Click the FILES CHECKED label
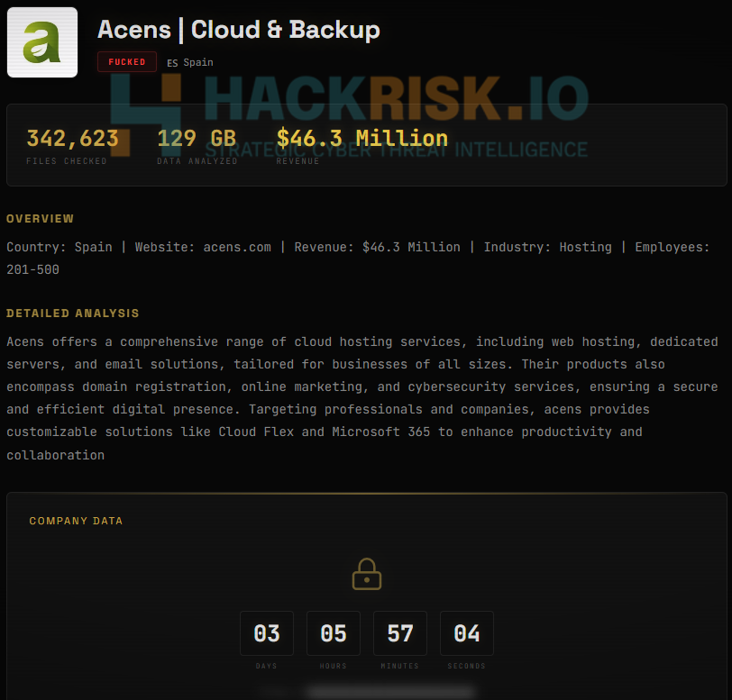 67,161
